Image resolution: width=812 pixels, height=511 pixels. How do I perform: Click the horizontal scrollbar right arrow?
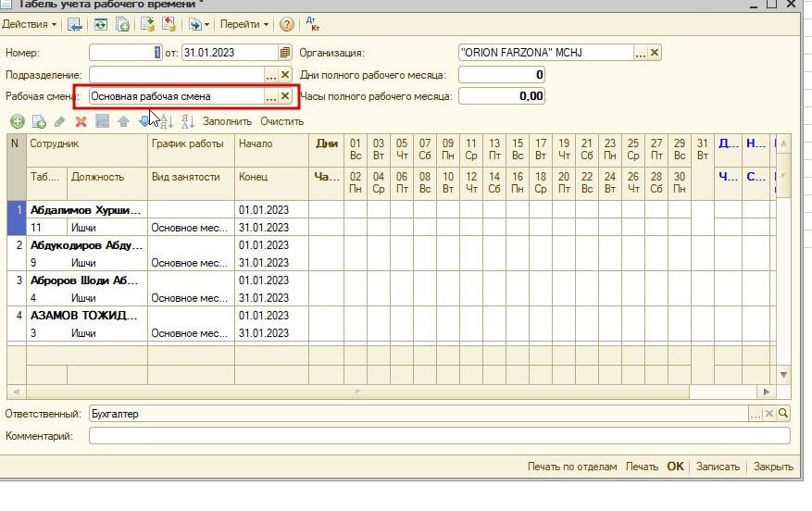[767, 392]
